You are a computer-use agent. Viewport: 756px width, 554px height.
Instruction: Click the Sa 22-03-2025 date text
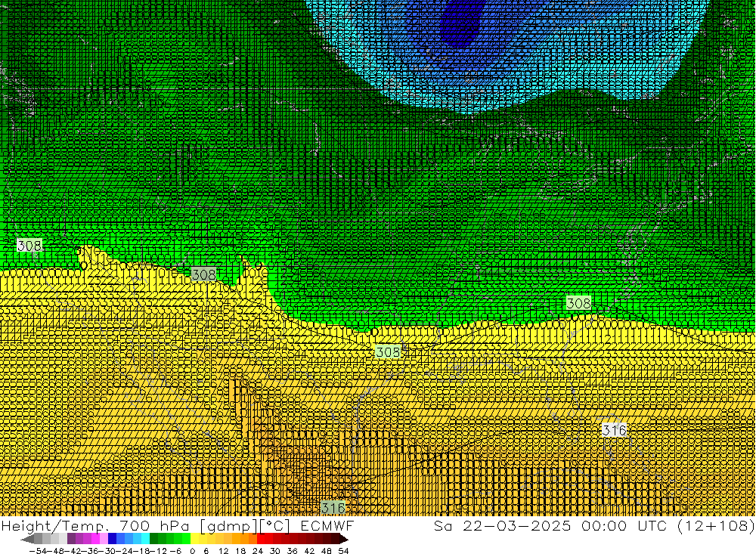[503, 525]
